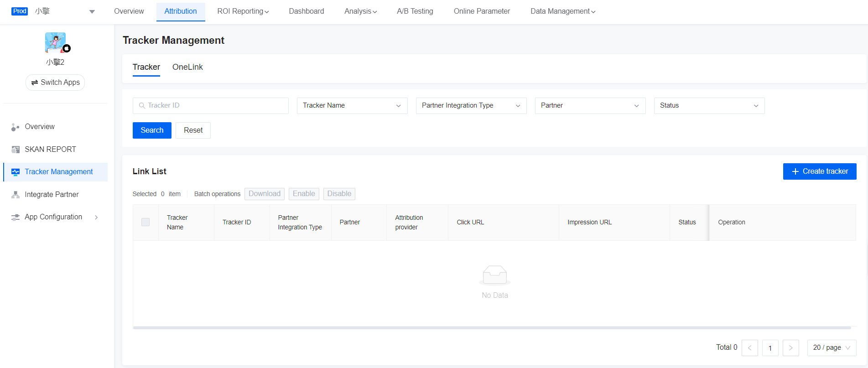Click the SKAN REPORT sidebar icon
Image resolution: width=868 pixels, height=368 pixels.
click(x=16, y=150)
